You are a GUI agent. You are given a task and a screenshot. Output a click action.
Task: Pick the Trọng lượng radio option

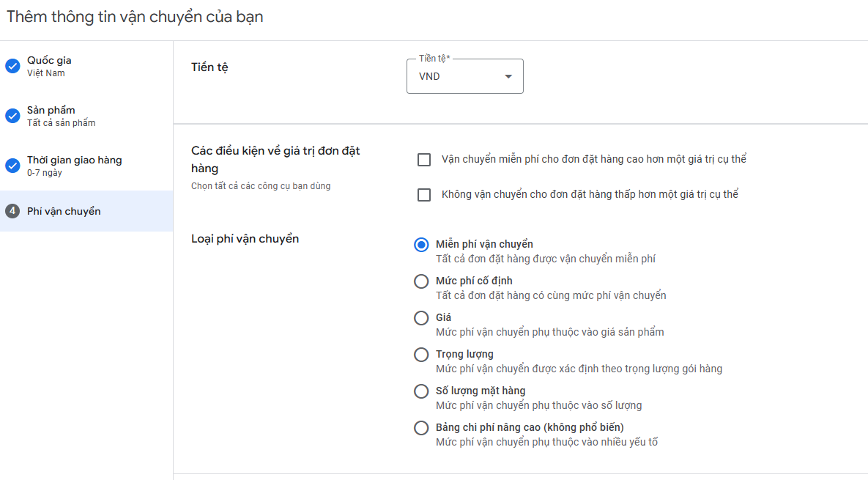click(x=421, y=355)
